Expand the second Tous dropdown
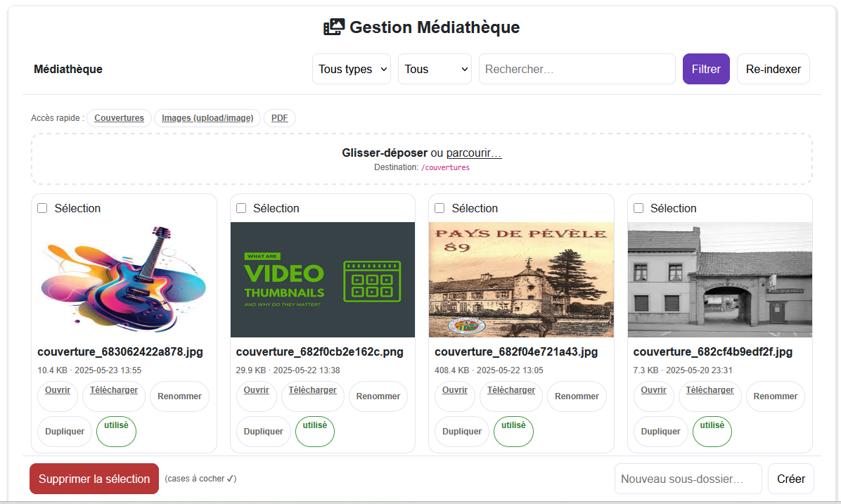This screenshot has height=504, width=841. (x=435, y=69)
